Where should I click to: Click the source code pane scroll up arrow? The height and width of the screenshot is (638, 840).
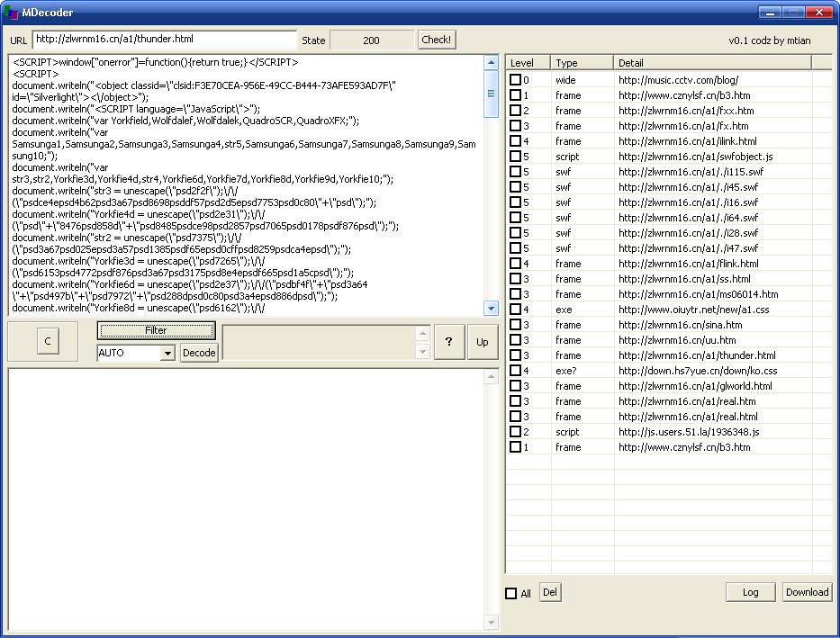tap(491, 63)
